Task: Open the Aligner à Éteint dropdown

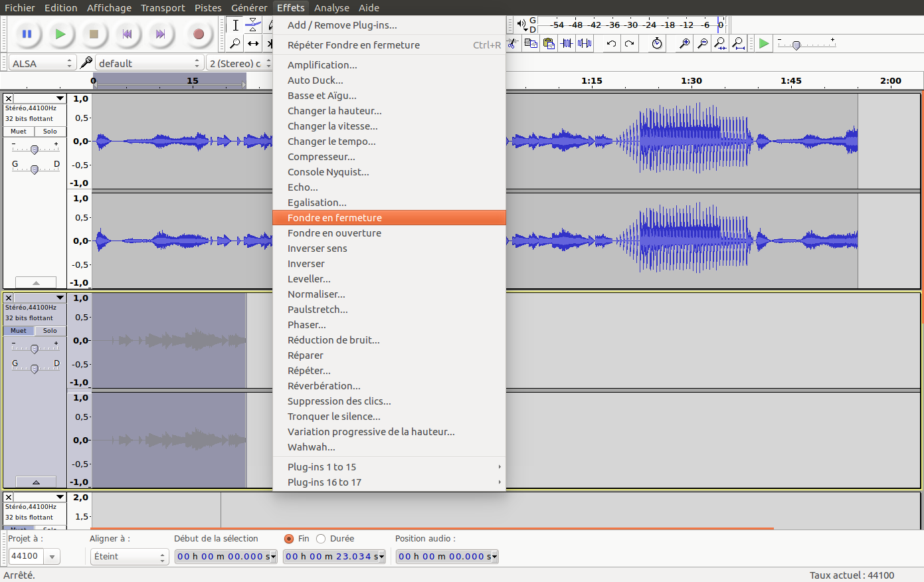Action: coord(129,557)
